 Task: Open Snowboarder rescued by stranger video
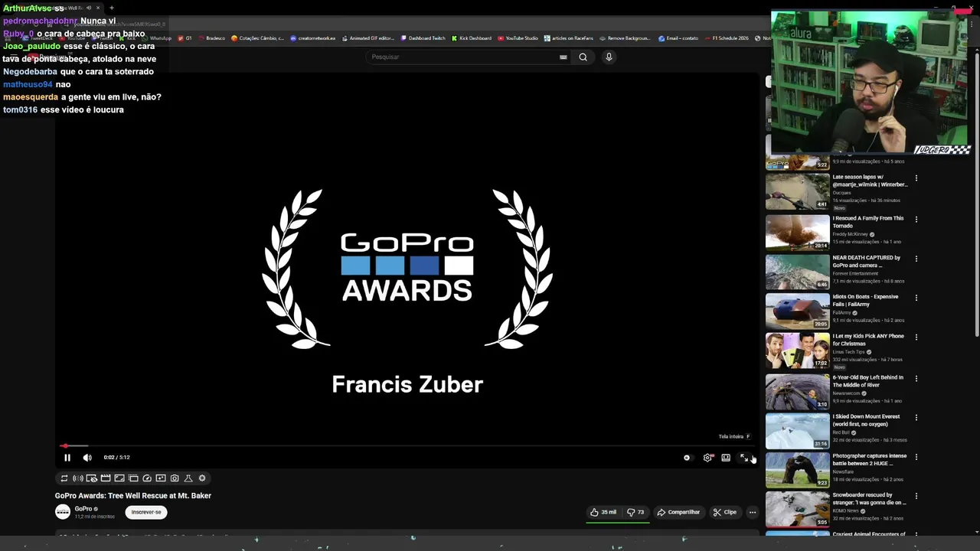click(870, 499)
